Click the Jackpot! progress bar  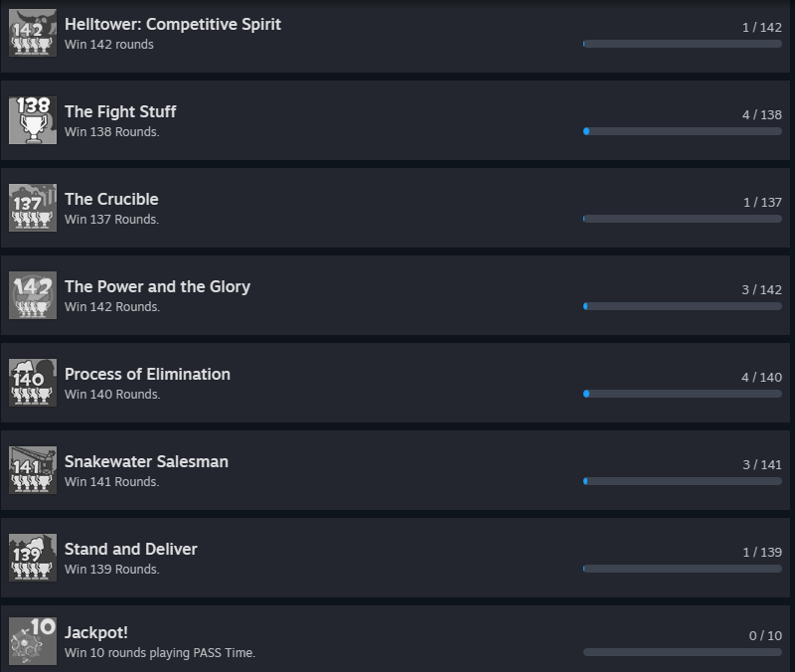(683, 652)
